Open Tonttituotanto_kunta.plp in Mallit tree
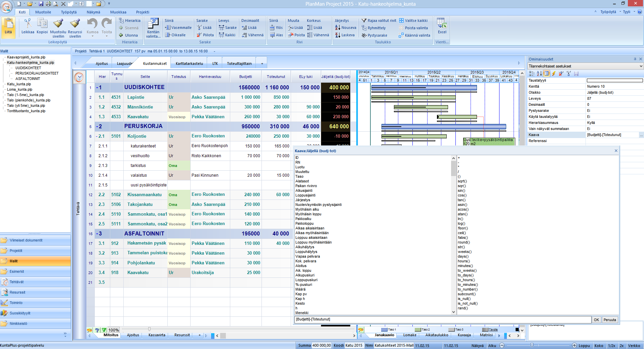644x349 pixels. tap(26, 111)
